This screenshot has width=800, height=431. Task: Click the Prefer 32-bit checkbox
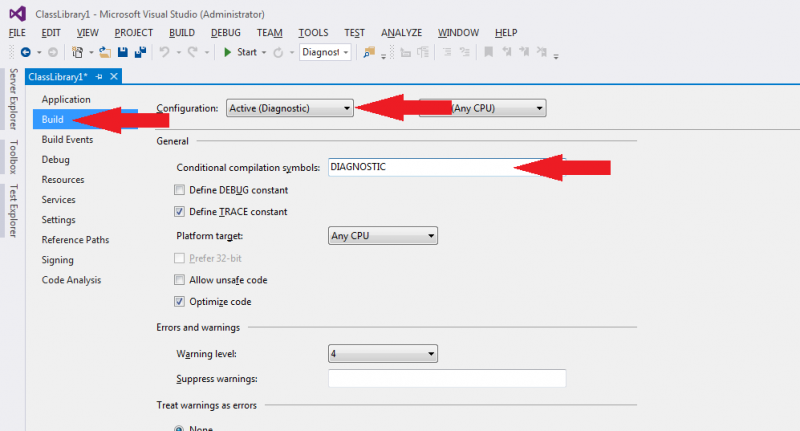pos(179,258)
